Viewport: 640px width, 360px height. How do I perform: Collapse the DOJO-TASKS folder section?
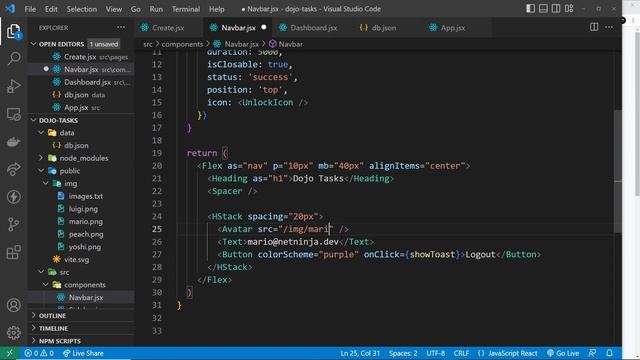click(34, 120)
